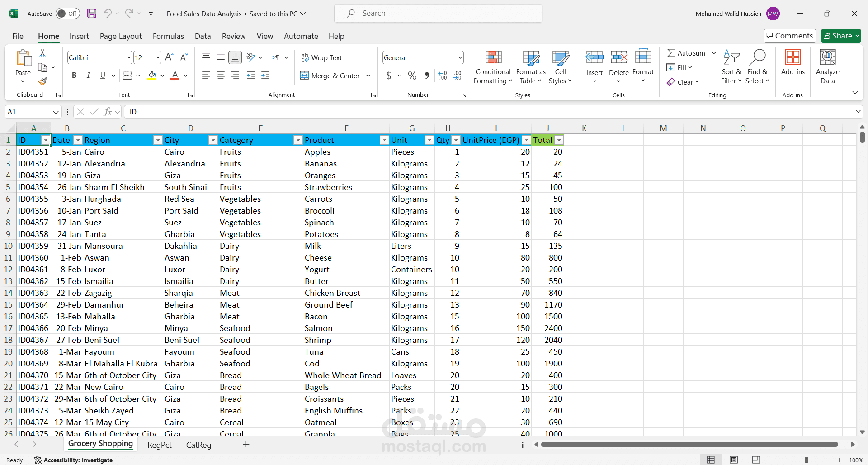The image size is (868, 465).
Task: Open the Category column filter dropdown
Action: [298, 140]
